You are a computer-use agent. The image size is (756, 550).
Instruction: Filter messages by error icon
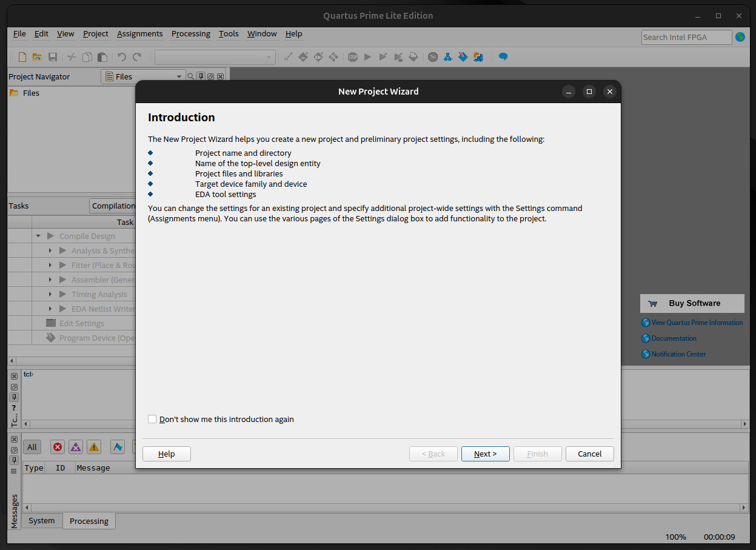(x=58, y=447)
